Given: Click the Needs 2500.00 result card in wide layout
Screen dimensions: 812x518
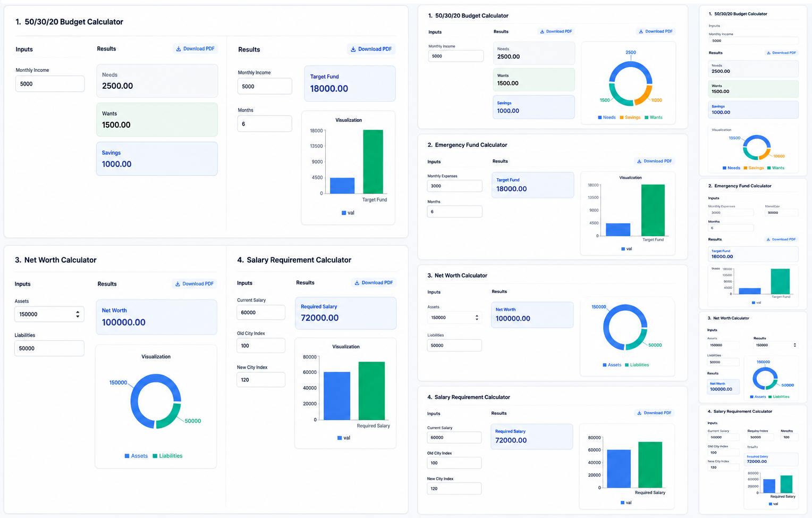Looking at the screenshot, I should pos(157,81).
